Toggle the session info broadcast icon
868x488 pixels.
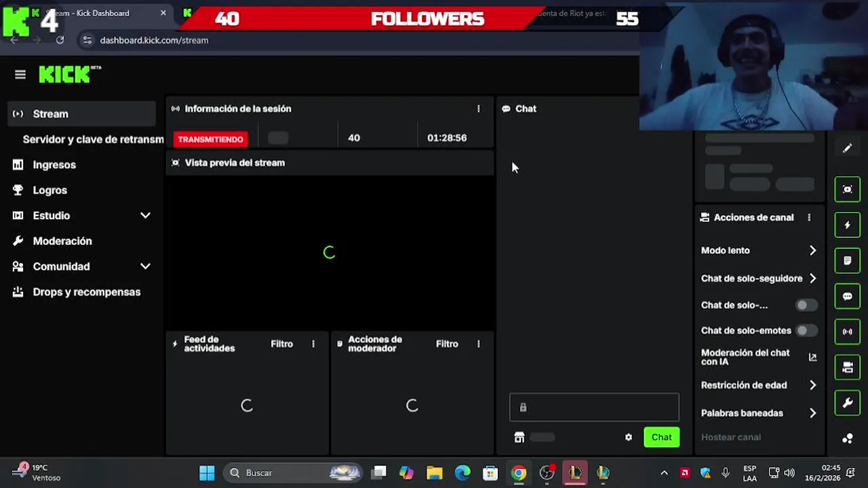click(848, 332)
